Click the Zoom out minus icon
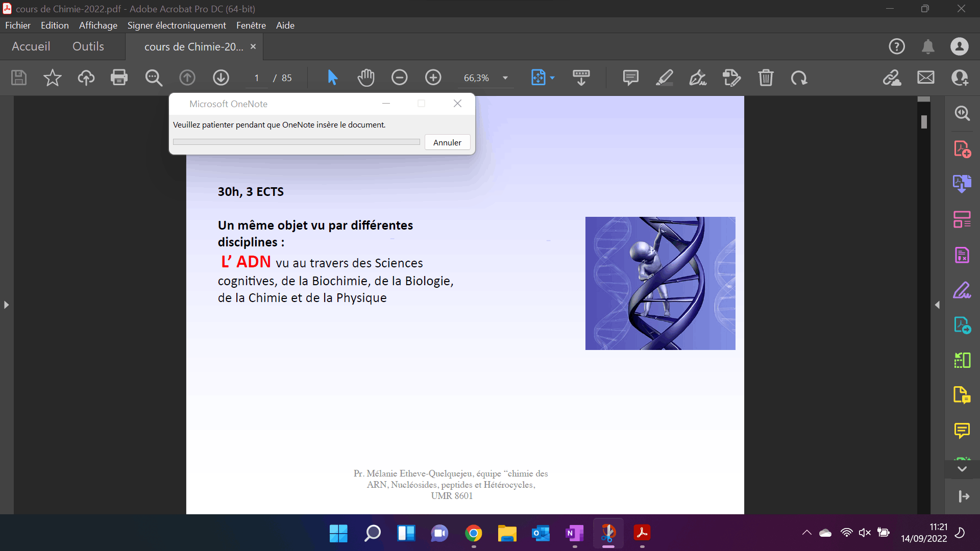 pos(399,78)
